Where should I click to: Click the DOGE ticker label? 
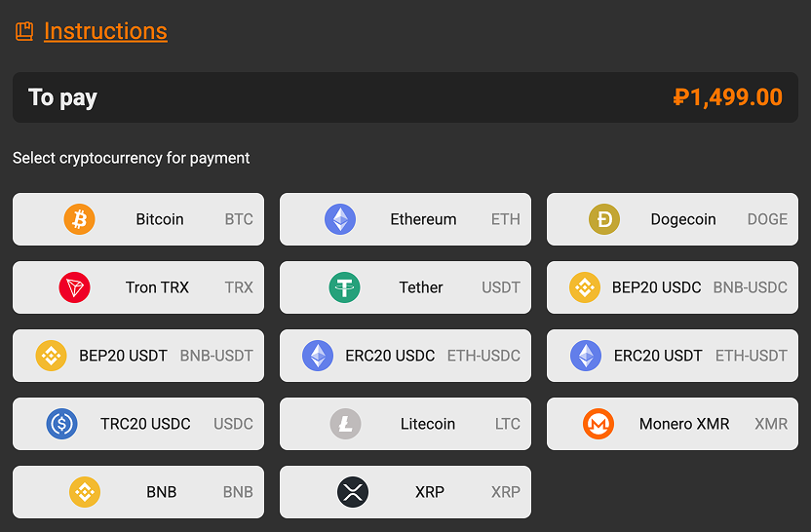pyautogui.click(x=767, y=219)
